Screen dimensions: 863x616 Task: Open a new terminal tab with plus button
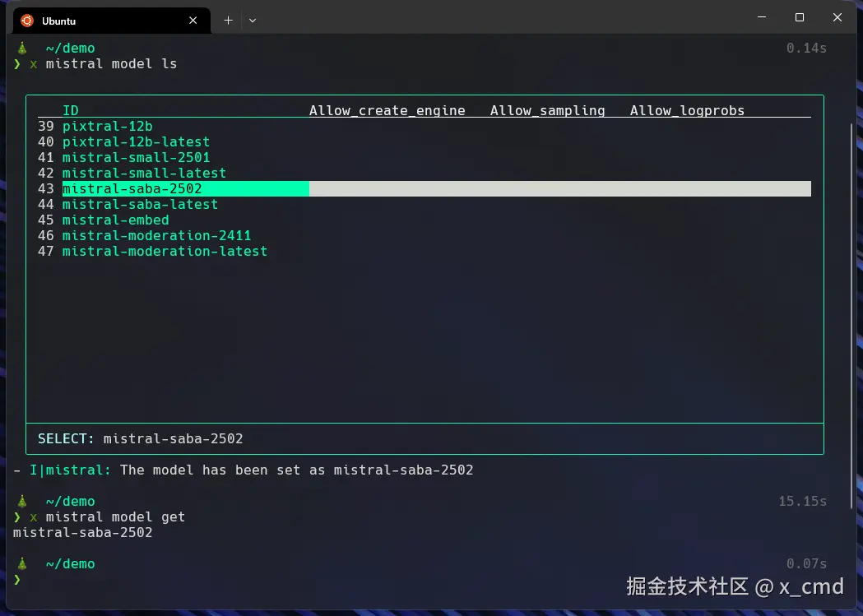pyautogui.click(x=229, y=21)
